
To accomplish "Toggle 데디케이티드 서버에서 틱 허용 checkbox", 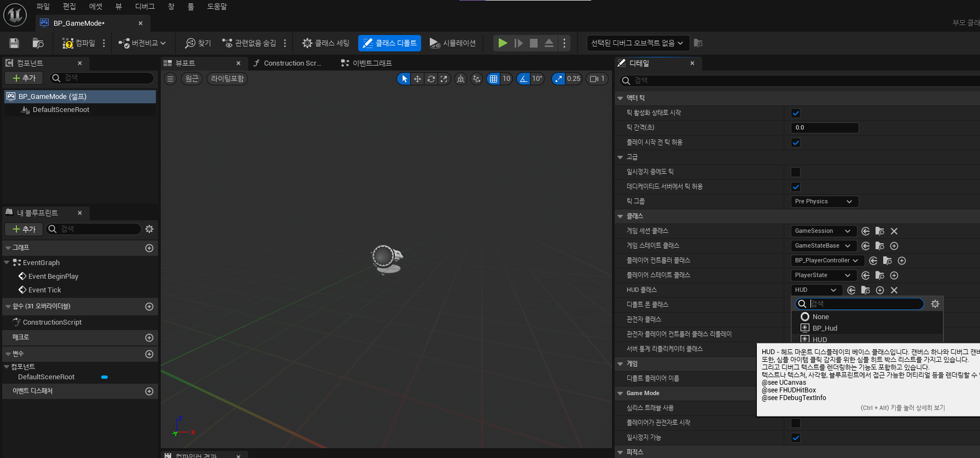I will coord(796,187).
